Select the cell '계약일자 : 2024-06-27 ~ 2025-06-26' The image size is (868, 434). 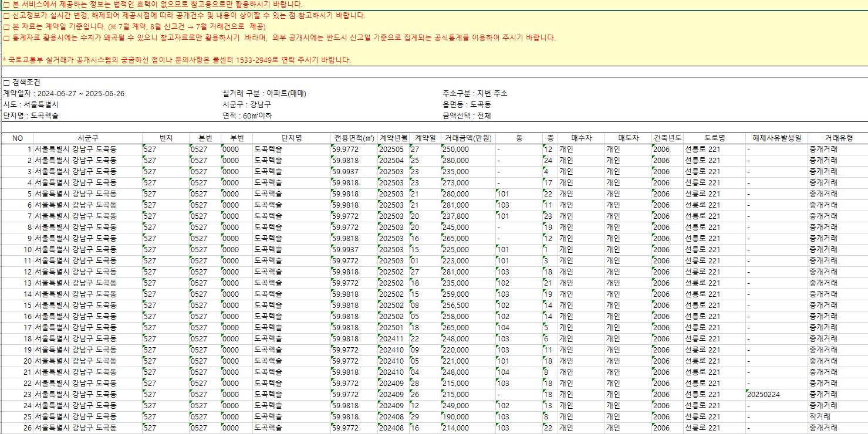tap(63, 94)
